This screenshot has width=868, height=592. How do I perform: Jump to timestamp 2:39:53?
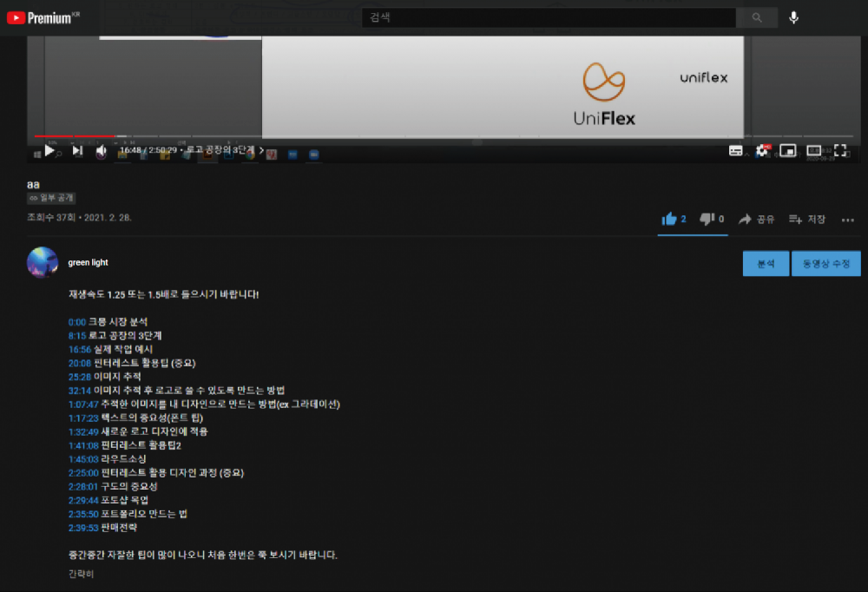tap(83, 529)
